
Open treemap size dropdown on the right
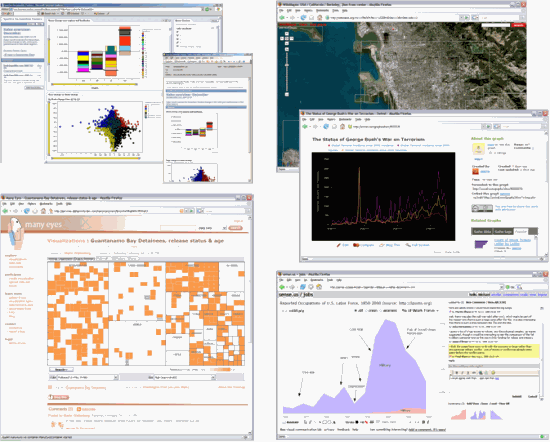point(185,377)
